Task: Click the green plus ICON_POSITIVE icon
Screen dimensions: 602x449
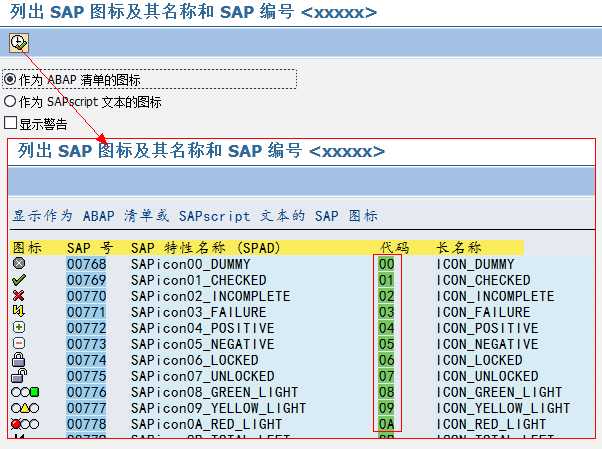Action: coord(19,327)
